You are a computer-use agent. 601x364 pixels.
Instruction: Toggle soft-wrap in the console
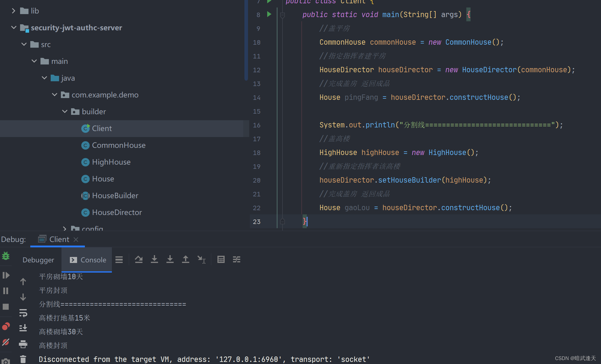(x=23, y=313)
